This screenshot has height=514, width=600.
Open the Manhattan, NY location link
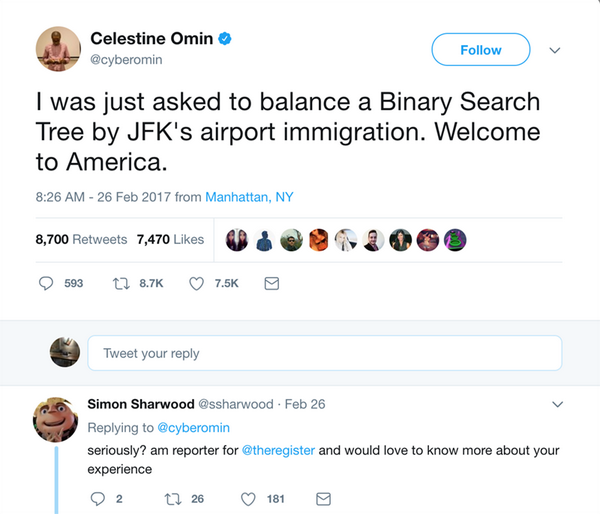249,197
